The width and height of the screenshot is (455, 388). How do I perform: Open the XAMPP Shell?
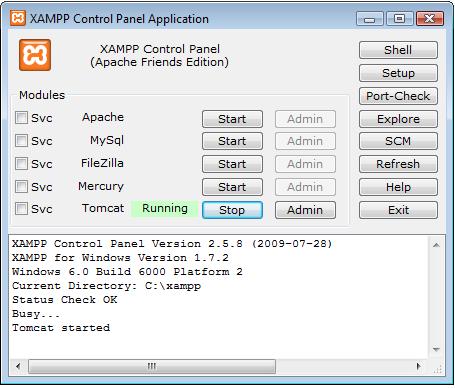[398, 50]
